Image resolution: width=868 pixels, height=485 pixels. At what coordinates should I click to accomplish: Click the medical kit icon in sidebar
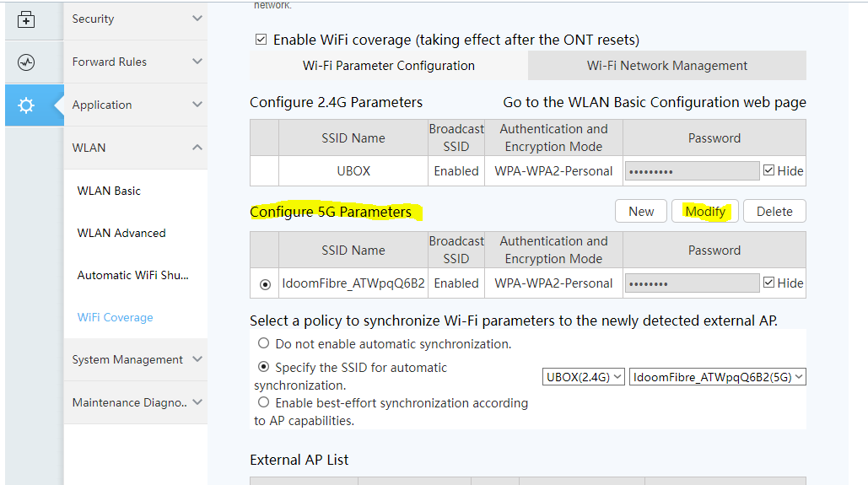point(26,19)
